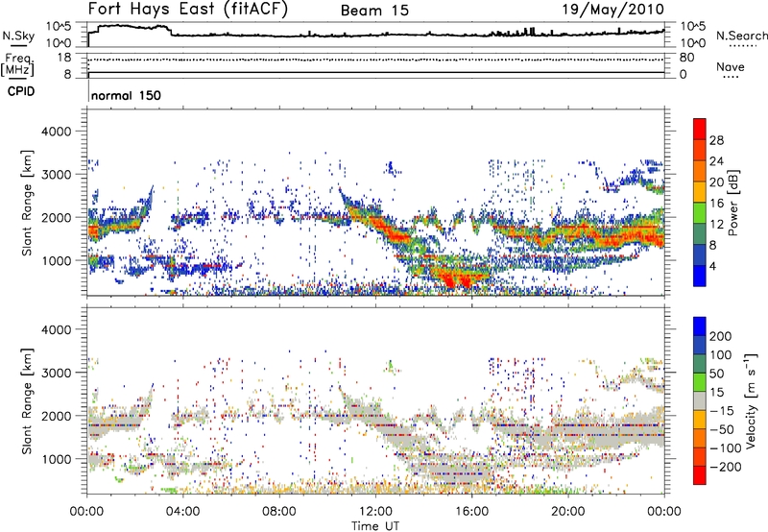This screenshot has width=768, height=532.
Task: Click the 'Freq. [MHz]' axis label
Action: pos(17,65)
